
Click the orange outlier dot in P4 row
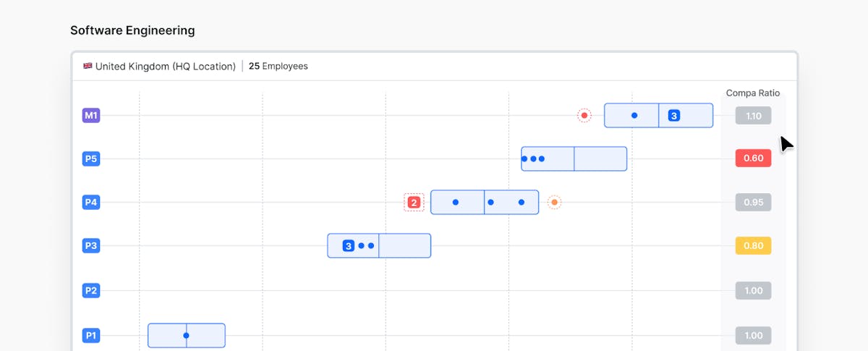coord(554,202)
